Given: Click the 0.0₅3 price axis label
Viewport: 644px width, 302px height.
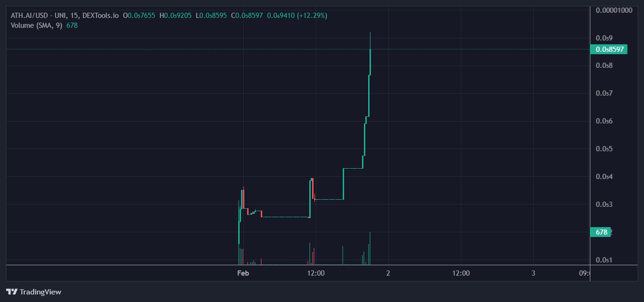Looking at the screenshot, I should tap(604, 205).
